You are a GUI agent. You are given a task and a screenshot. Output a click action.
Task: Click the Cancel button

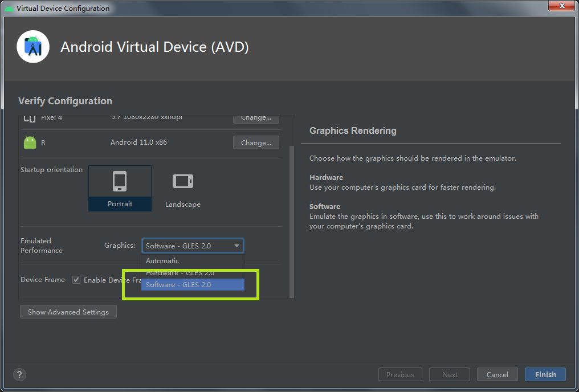(x=498, y=374)
